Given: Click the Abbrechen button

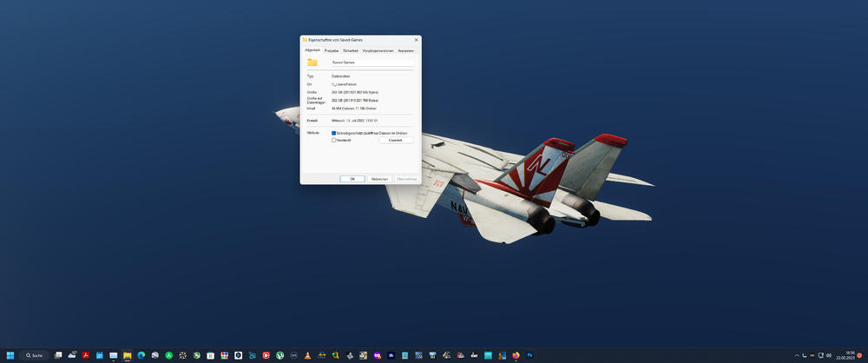Looking at the screenshot, I should pyautogui.click(x=380, y=179).
